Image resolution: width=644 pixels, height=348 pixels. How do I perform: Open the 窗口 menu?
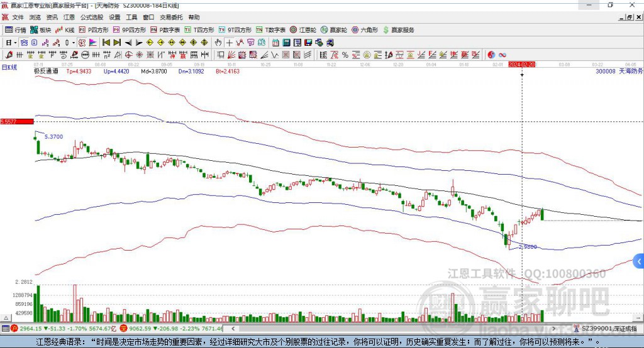pyautogui.click(x=148, y=17)
